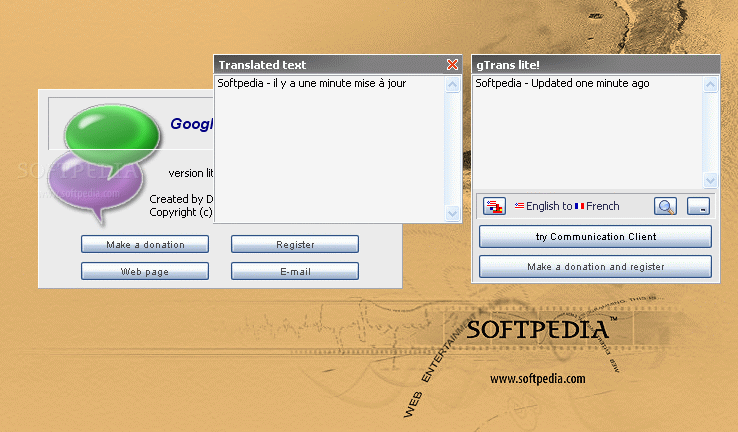Click scroll down arrow in Translated text
The height and width of the screenshot is (432, 738).
(x=452, y=213)
